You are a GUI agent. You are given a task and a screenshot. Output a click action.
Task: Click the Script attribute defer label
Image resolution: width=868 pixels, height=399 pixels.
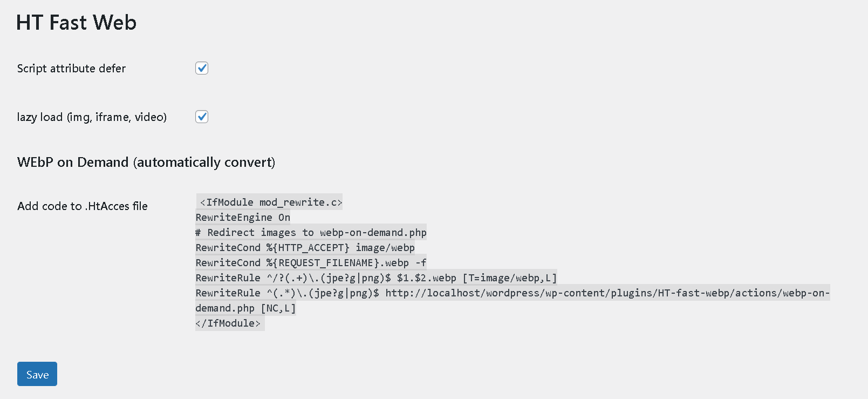coord(71,69)
